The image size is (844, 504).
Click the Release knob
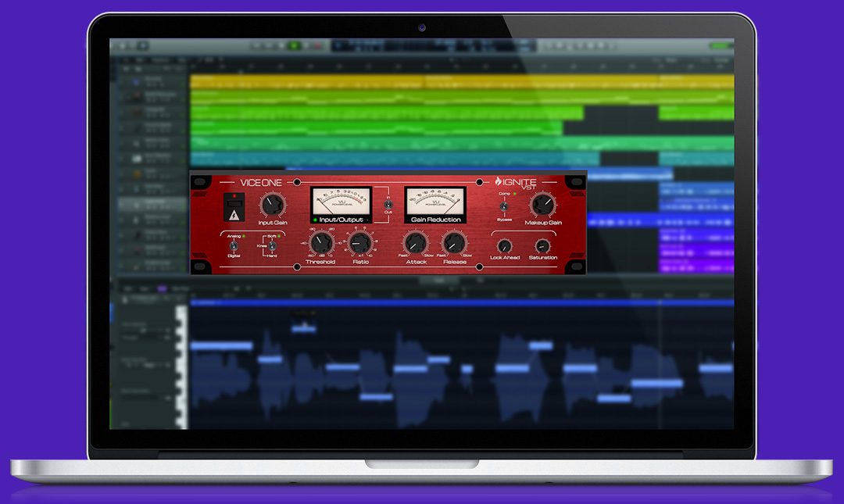tap(454, 243)
